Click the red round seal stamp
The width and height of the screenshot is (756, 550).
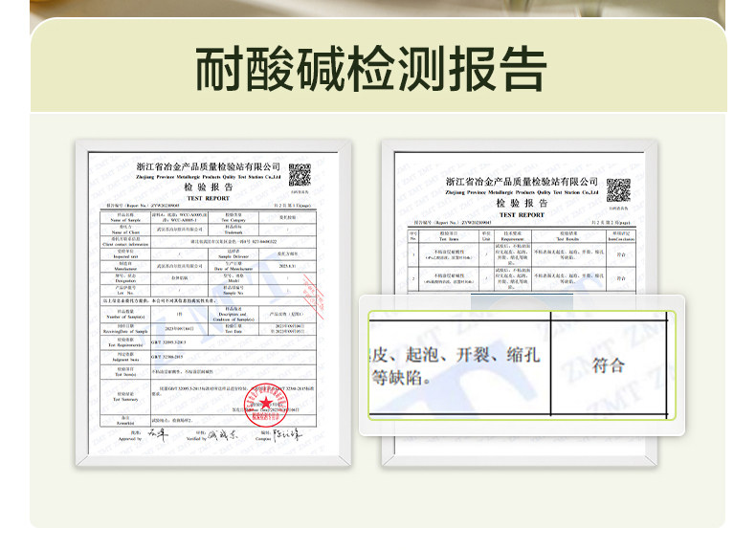click(266, 405)
